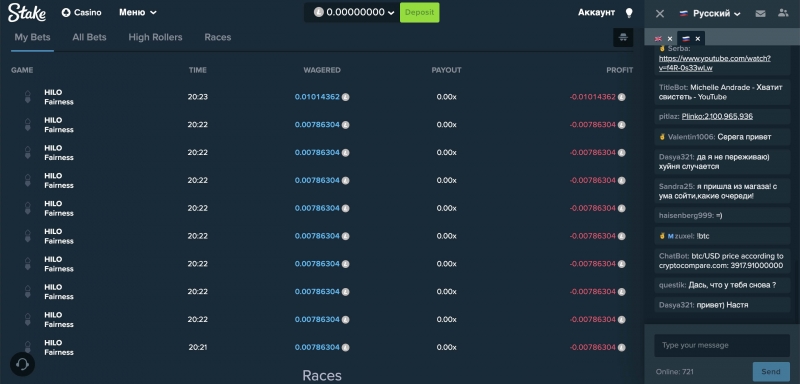Image resolution: width=800 pixels, height=384 pixels.
Task: Open pitlaz's Plinko:2,100,965,936 bet link
Action: [x=717, y=116]
